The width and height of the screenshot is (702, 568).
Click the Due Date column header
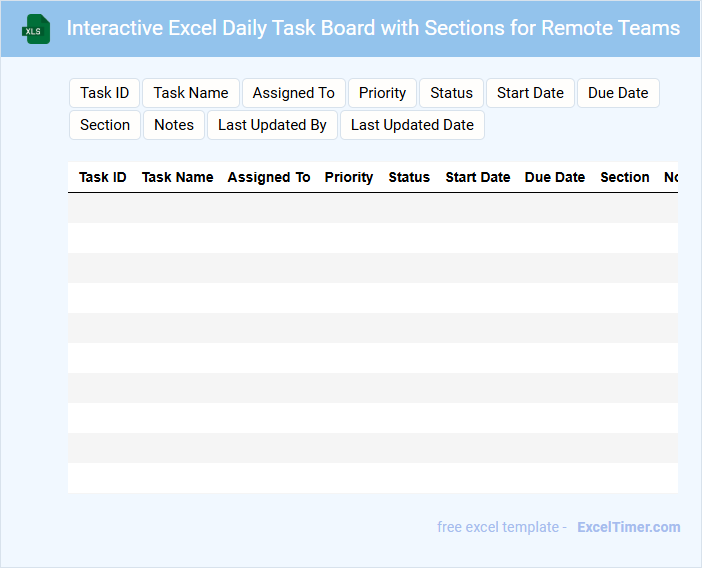[555, 177]
